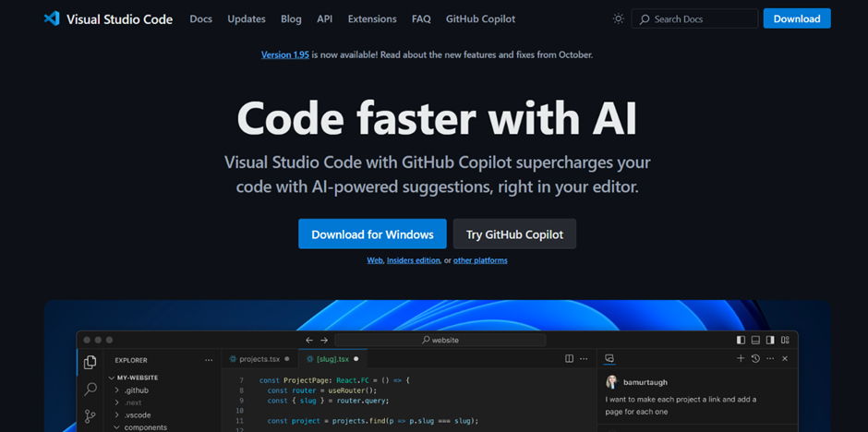Click the React file icon on [slug].tsx tab
868x432 pixels.
[310, 359]
